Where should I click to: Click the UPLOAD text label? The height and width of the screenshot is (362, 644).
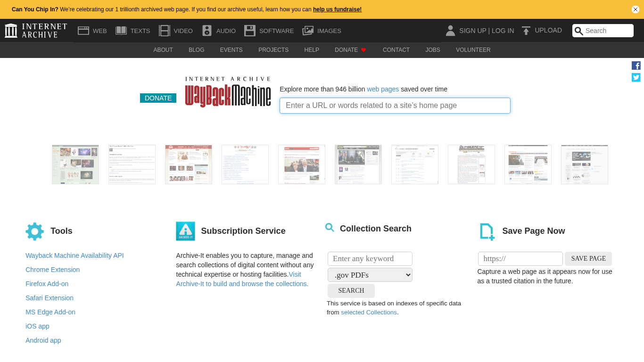548,30
